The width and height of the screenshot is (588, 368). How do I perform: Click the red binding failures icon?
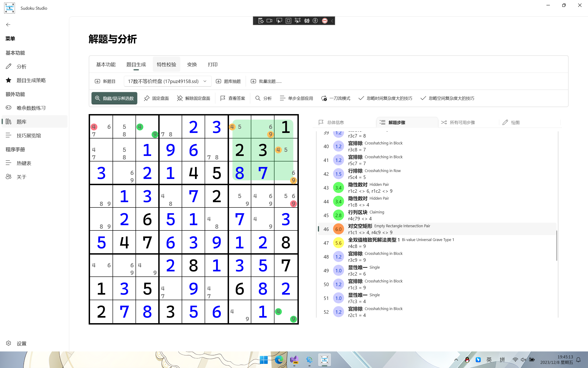(325, 21)
